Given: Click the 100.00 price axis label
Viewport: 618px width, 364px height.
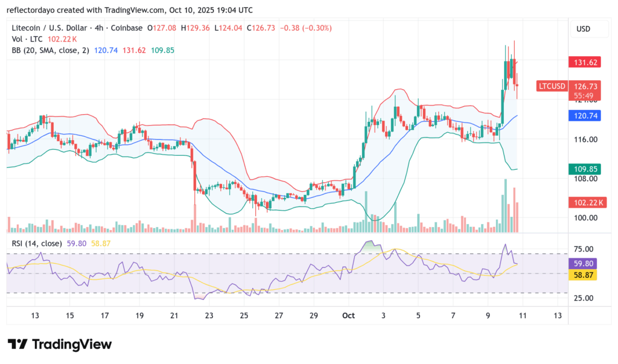Looking at the screenshot, I should pyautogui.click(x=585, y=218).
